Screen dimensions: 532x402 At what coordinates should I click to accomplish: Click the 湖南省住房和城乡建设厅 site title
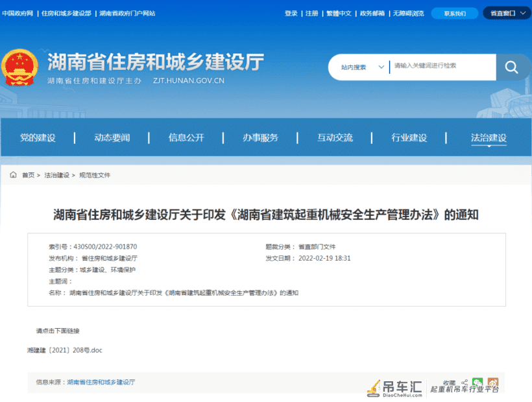(156, 62)
